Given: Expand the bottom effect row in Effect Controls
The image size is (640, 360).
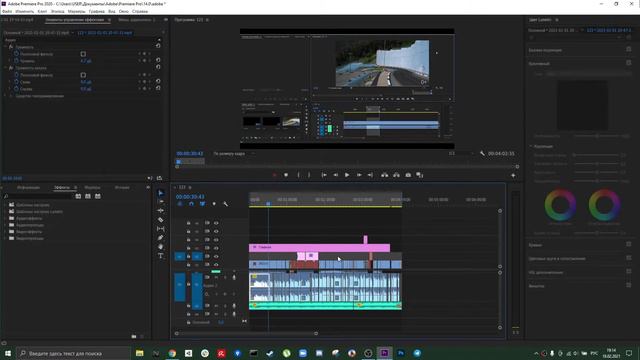Looking at the screenshot, I should (6, 96).
